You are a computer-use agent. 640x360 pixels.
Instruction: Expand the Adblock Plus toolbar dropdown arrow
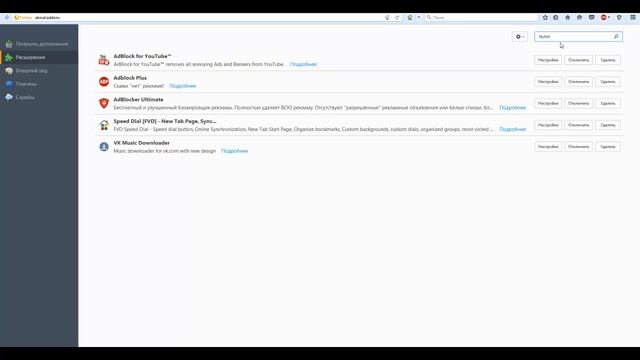coord(609,18)
